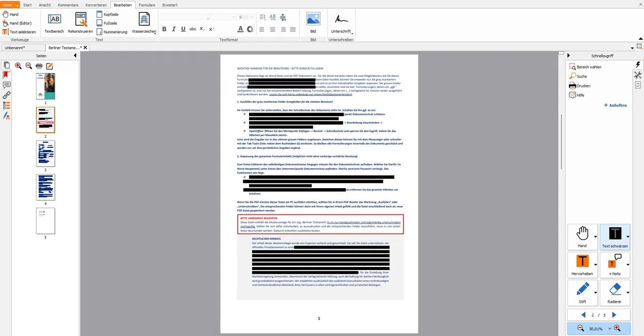Insert a Kopfzeile header
644x336 pixels.
click(107, 14)
